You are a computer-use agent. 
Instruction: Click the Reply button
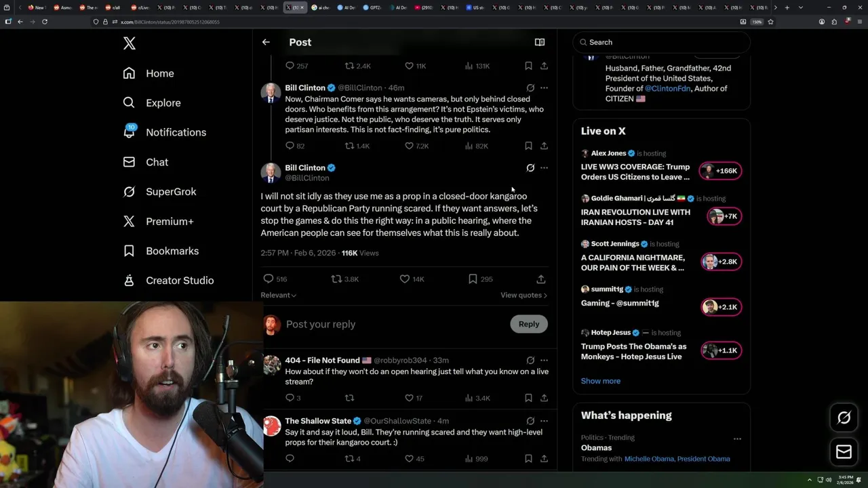point(529,324)
